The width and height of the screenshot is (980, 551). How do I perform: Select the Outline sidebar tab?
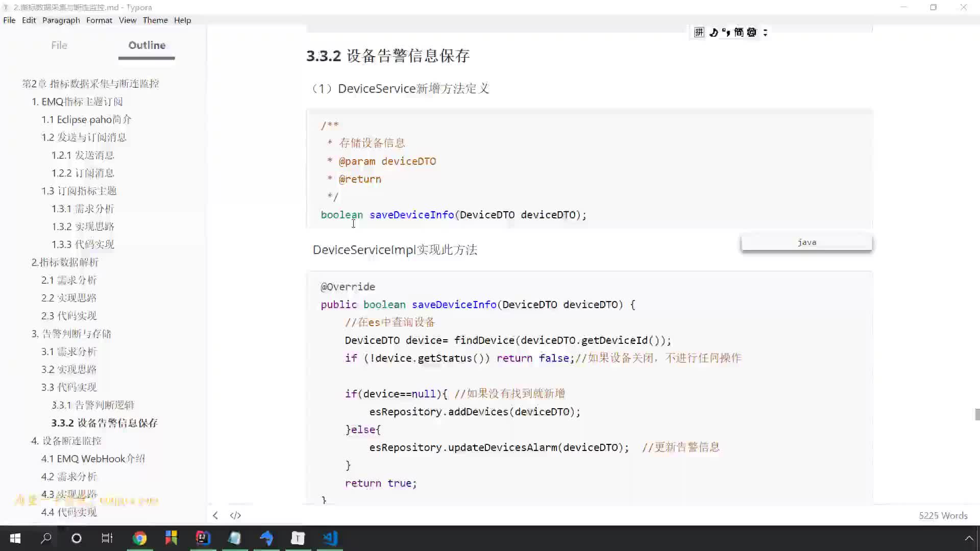[147, 45]
